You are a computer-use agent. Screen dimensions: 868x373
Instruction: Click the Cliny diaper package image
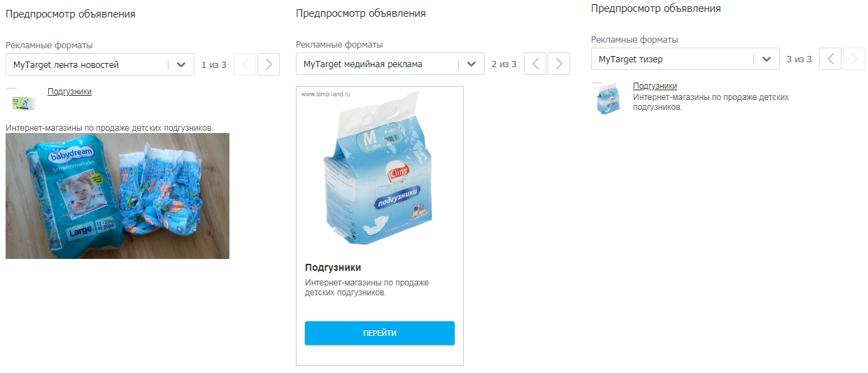[380, 171]
